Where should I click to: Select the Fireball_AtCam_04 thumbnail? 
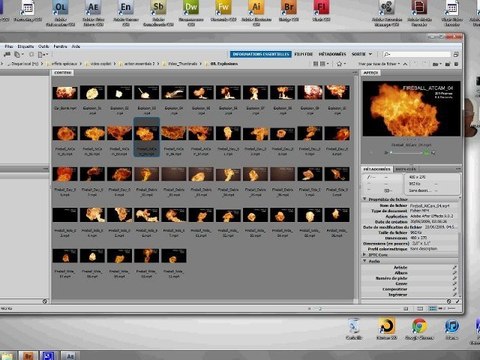pos(147,133)
